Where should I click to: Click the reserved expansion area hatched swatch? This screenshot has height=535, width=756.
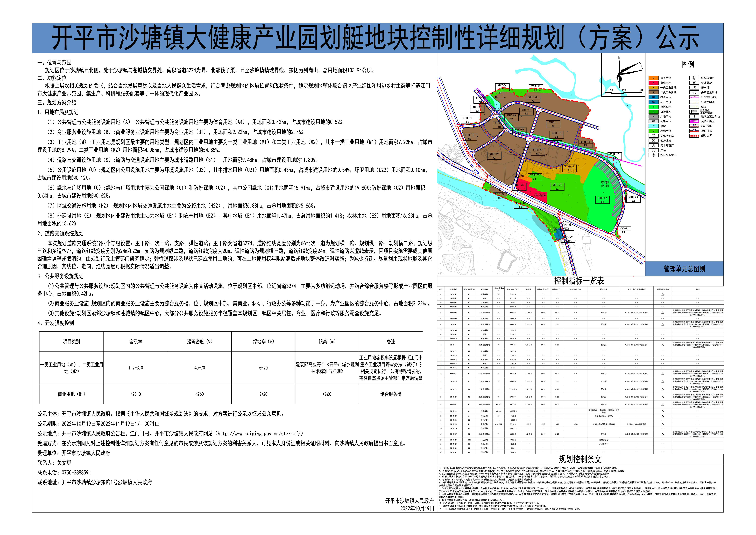pos(694,121)
